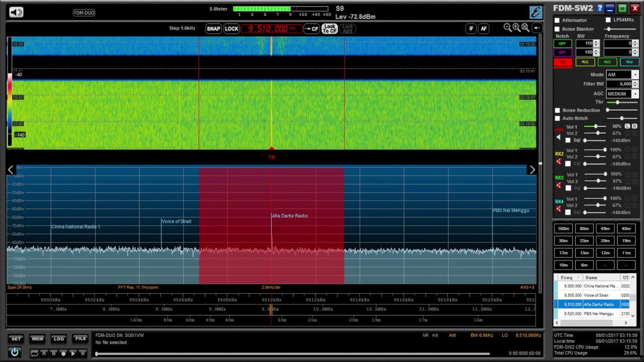The image size is (644, 362).
Task: Set loop point A
Action: [x=44, y=353]
